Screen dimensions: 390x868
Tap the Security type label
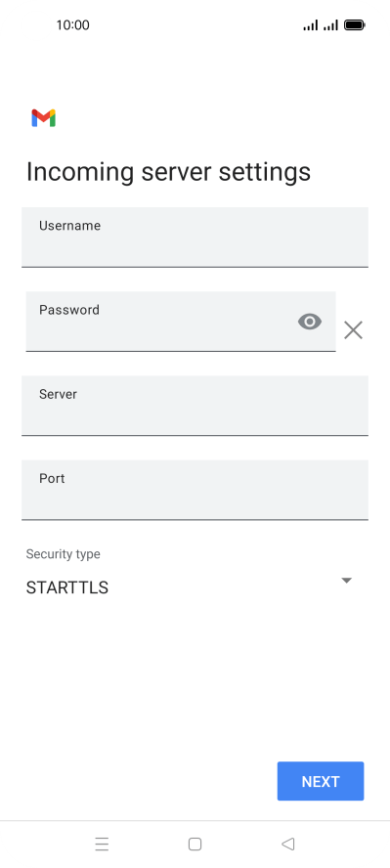[x=64, y=554]
